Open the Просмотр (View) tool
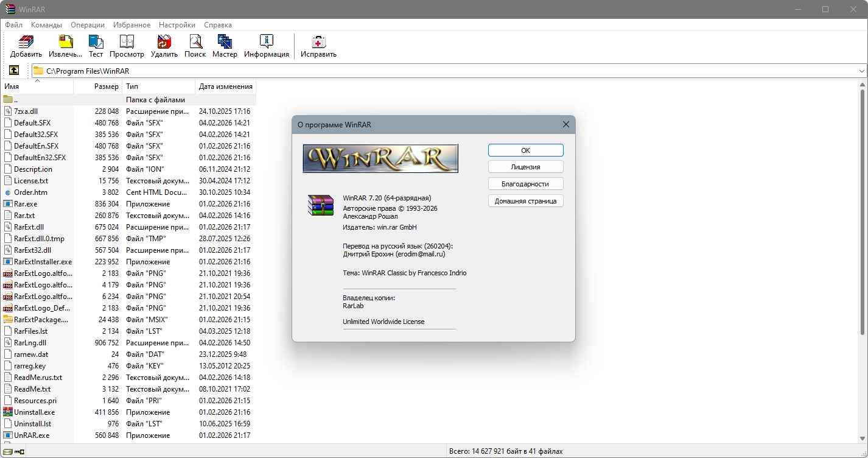The image size is (868, 458). tap(127, 46)
